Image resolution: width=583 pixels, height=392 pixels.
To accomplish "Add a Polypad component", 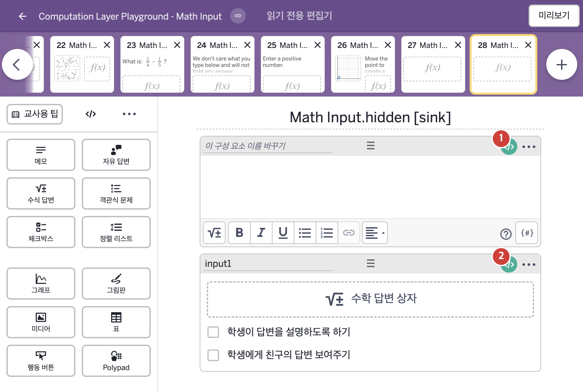I will pyautogui.click(x=116, y=361).
